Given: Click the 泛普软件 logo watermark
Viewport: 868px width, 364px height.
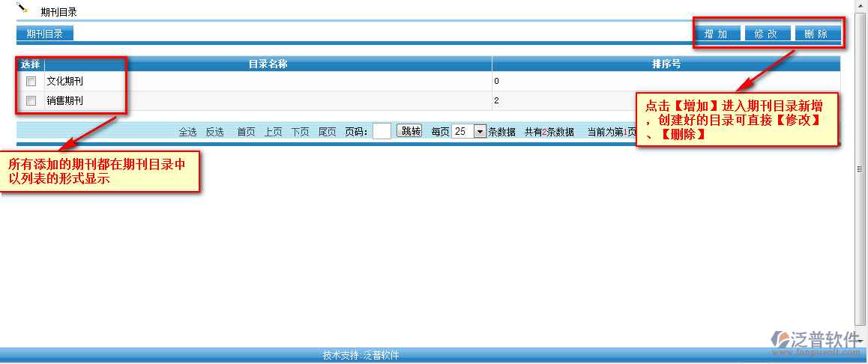Looking at the screenshot, I should [814, 340].
